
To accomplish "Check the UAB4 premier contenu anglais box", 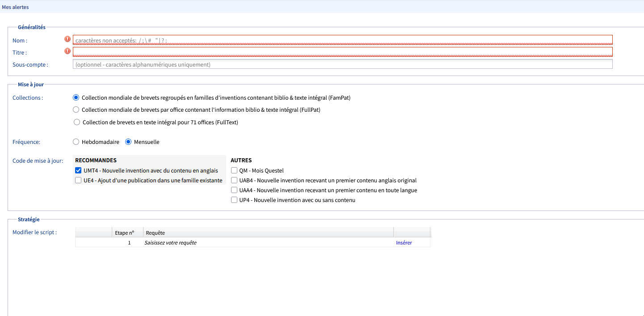I will tap(234, 180).
